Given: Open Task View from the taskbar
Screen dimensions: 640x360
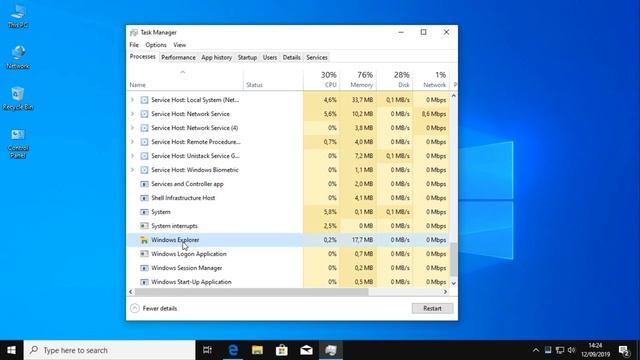Looking at the screenshot, I should [207, 350].
